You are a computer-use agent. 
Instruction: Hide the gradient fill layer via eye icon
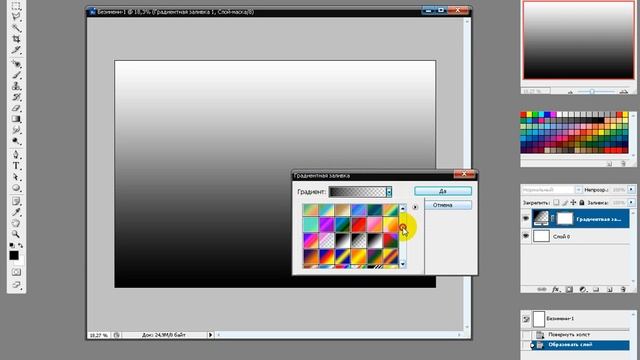tap(526, 219)
